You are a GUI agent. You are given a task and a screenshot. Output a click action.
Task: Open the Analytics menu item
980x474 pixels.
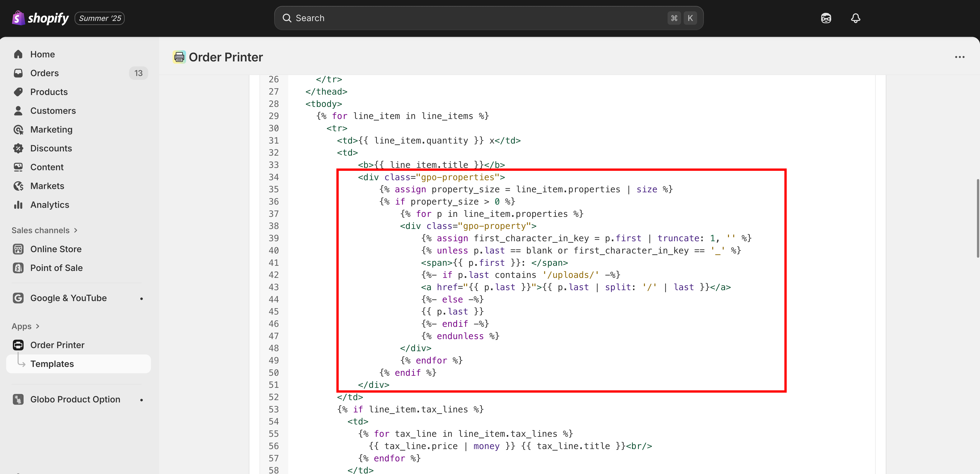click(50, 205)
